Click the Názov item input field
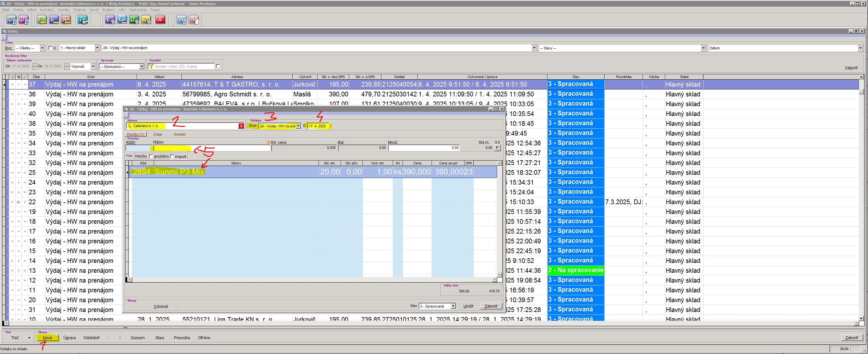 pyautogui.click(x=212, y=148)
